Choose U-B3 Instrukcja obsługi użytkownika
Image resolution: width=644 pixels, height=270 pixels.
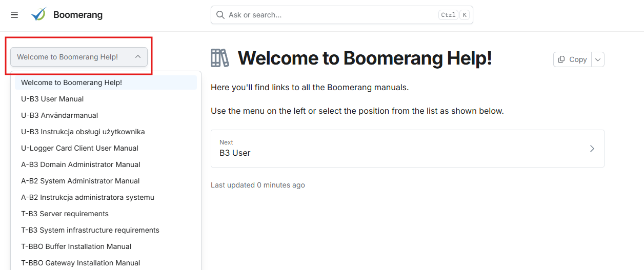(x=83, y=132)
